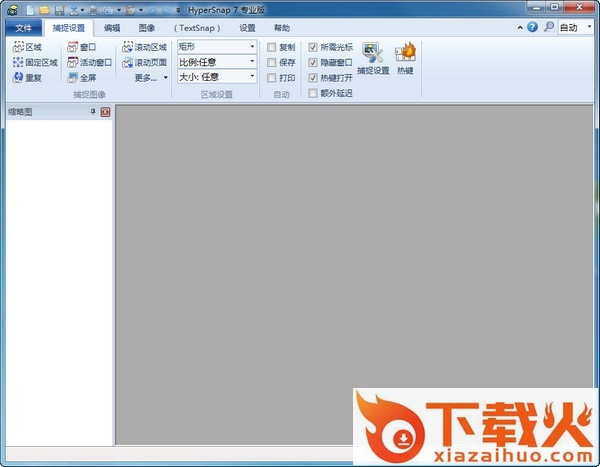Click the 文件 file menu button
Screen dimensions: 600x467
(x=23, y=28)
